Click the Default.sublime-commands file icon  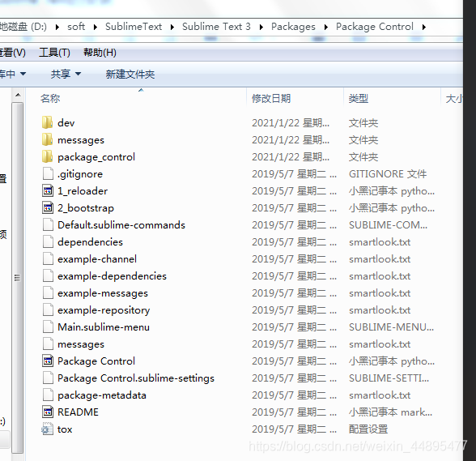48,225
